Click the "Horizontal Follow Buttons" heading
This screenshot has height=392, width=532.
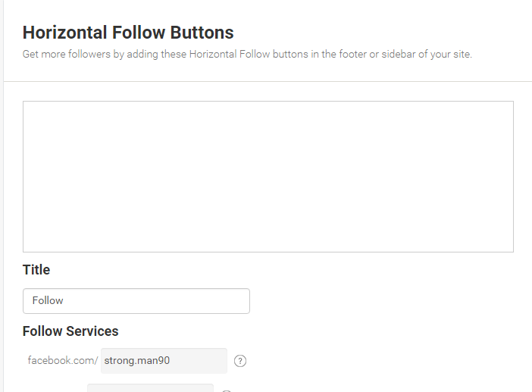(128, 33)
